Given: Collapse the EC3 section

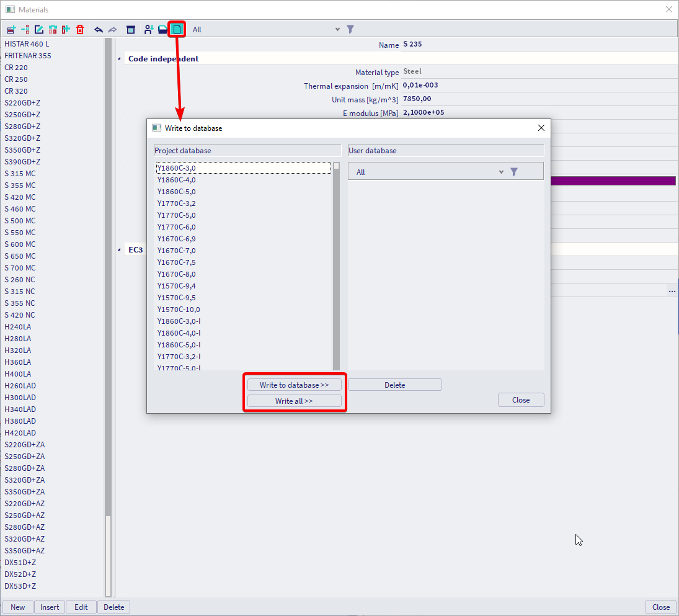Looking at the screenshot, I should [x=120, y=250].
